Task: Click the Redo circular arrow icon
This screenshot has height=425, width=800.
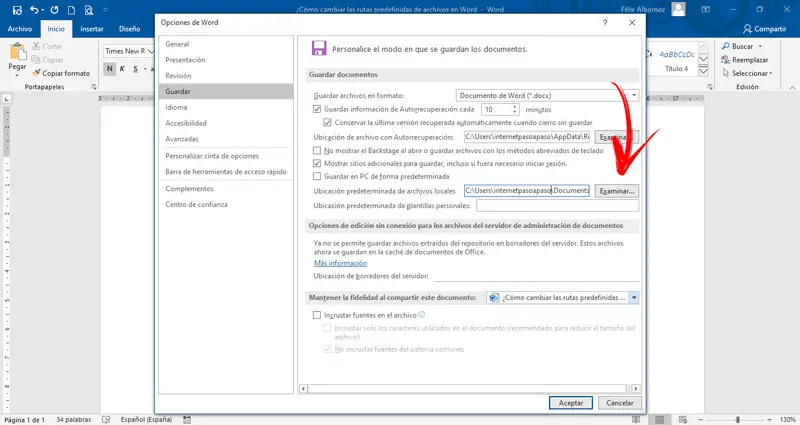Action: (55, 10)
